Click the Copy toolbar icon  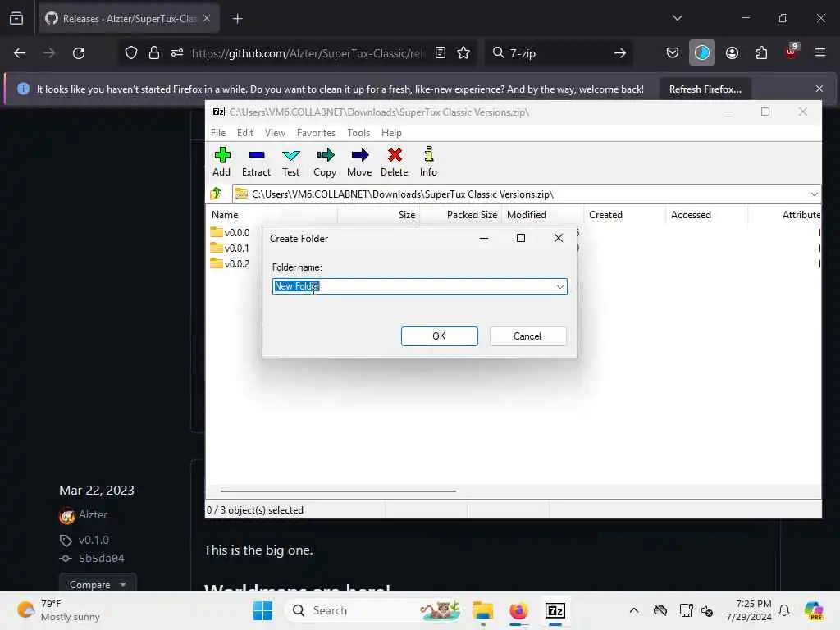[325, 162]
